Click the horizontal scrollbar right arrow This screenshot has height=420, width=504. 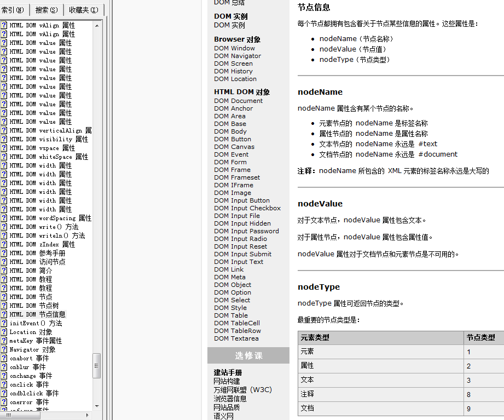(x=87, y=415)
